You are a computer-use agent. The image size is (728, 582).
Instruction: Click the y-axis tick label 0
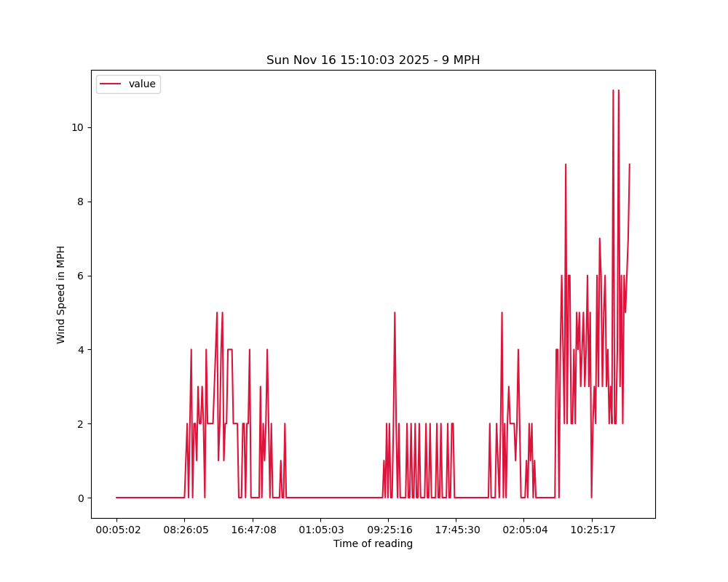[x=80, y=498]
